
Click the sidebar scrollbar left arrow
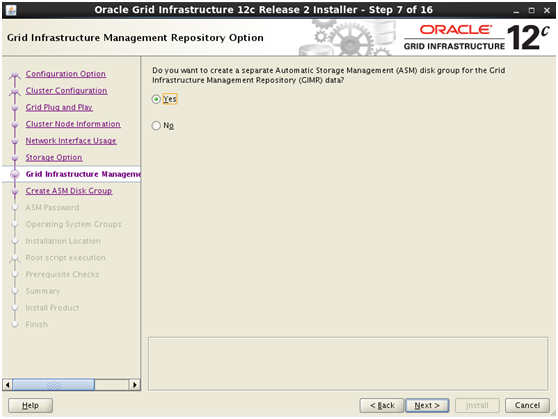(x=7, y=385)
